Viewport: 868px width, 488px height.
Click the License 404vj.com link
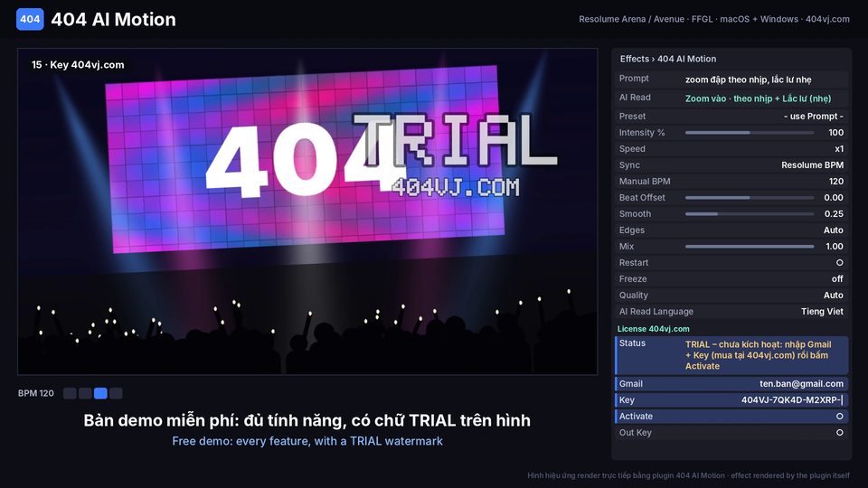[653, 329]
